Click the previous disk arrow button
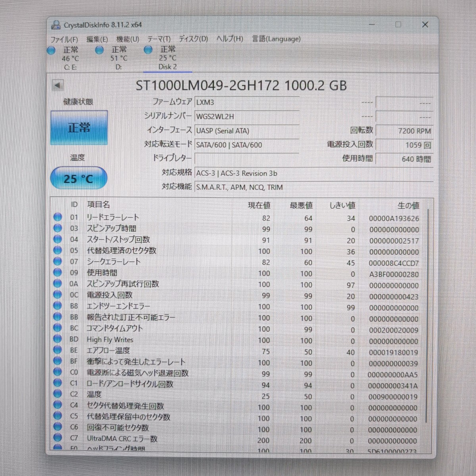Viewport: 476px width, 476px height. point(58,85)
